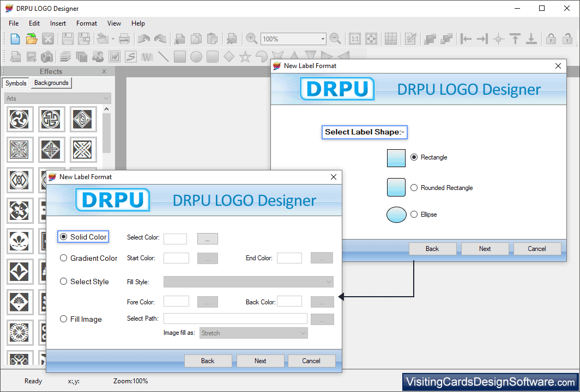Click Next in the color fill dialog
This screenshot has width=580, height=392.
tap(261, 361)
